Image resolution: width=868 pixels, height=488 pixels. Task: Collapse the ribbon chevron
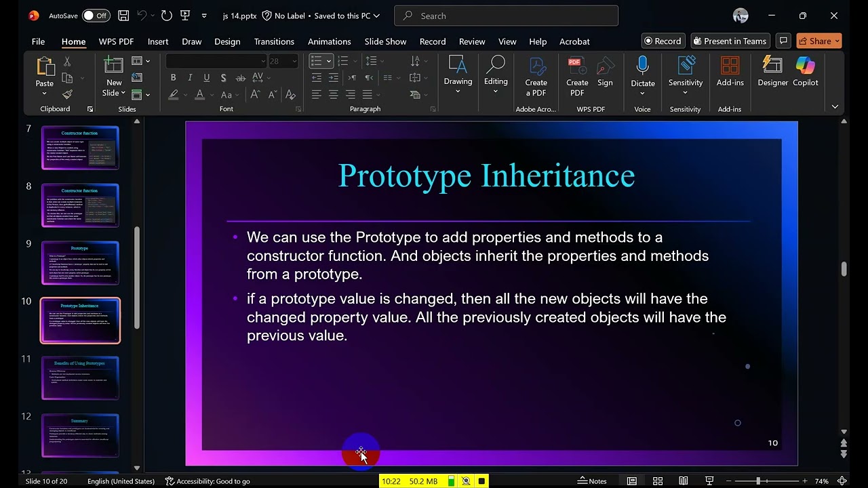[x=835, y=107]
